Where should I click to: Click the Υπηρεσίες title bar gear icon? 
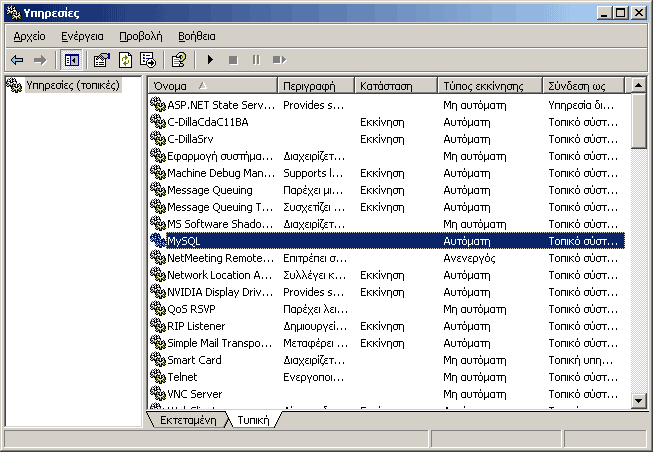click(14, 13)
